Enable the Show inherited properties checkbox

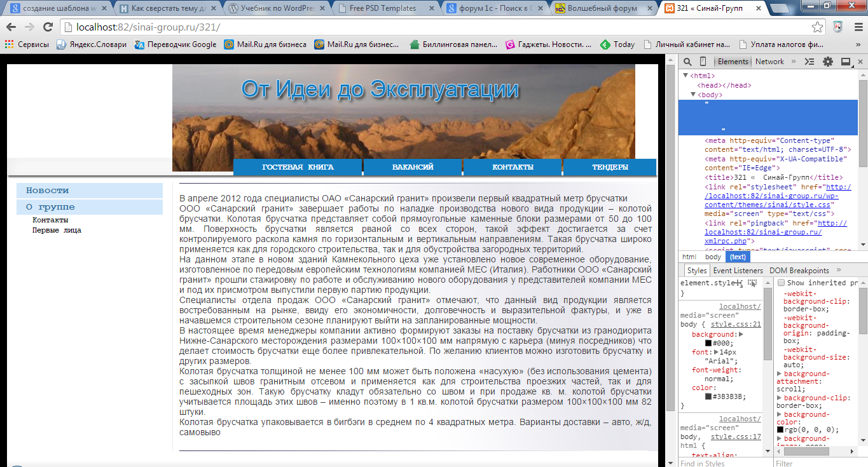(782, 283)
